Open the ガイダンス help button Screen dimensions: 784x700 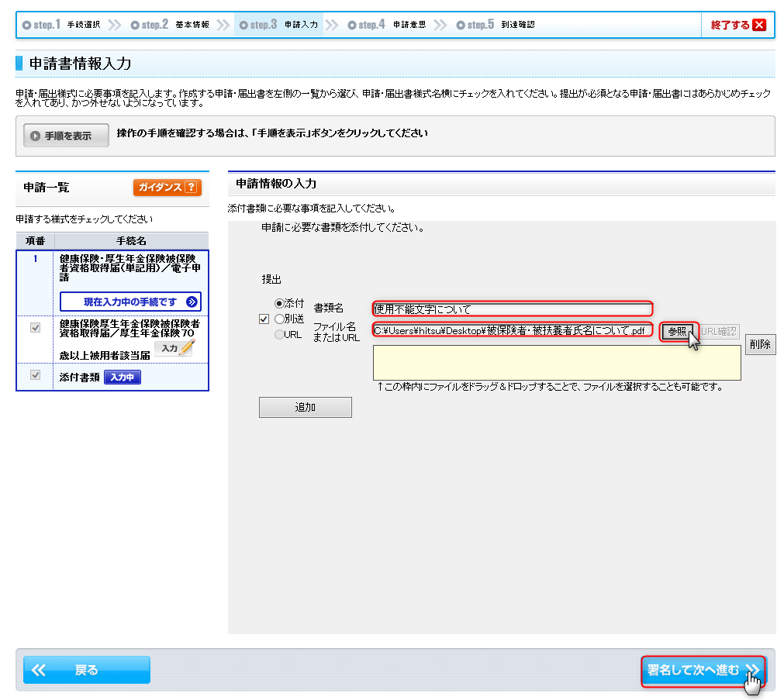click(167, 188)
